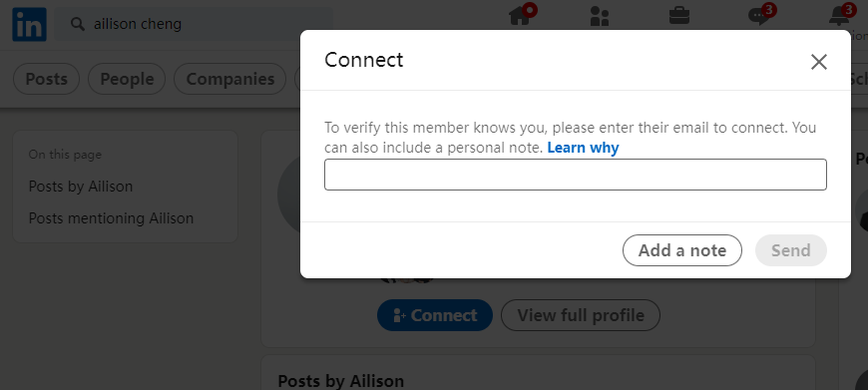
Task: Select the Companies filter pill
Action: pyautogui.click(x=230, y=79)
